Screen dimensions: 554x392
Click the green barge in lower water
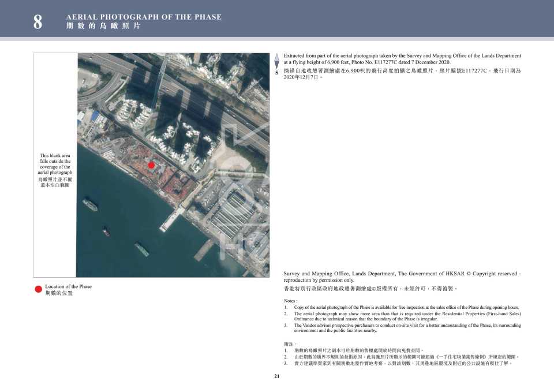[141, 249]
